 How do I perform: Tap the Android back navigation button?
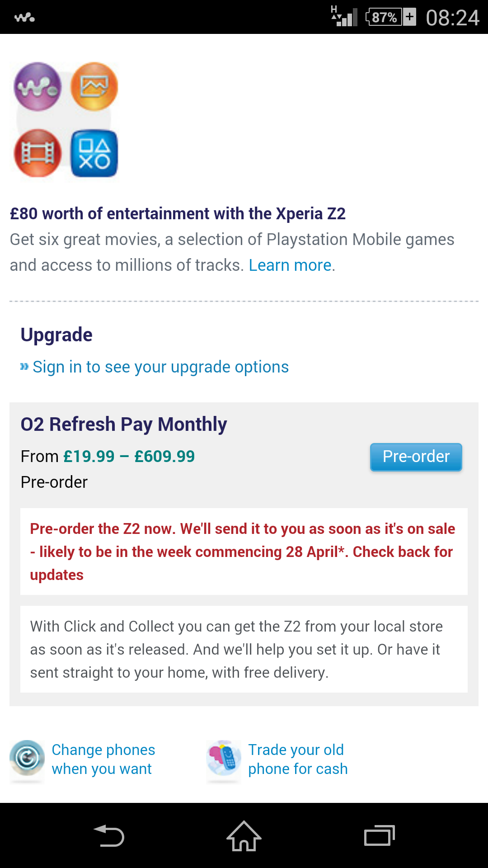coord(109,835)
